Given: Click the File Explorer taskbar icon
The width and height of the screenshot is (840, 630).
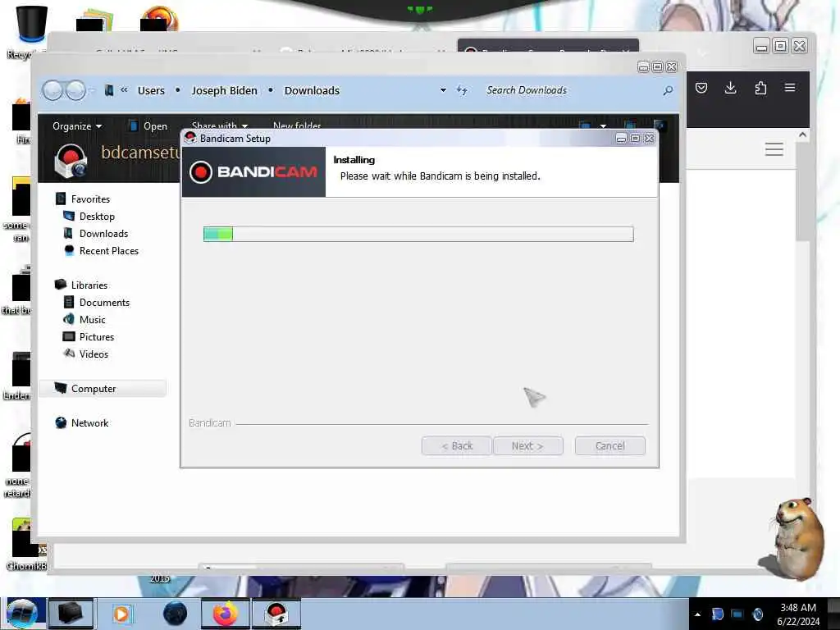Looking at the screenshot, I should pos(71,614).
